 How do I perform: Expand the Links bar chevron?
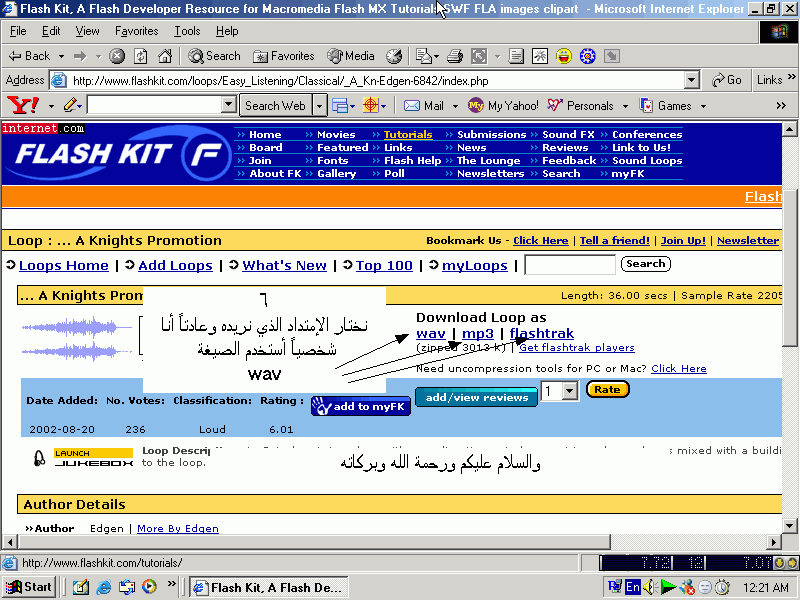791,77
